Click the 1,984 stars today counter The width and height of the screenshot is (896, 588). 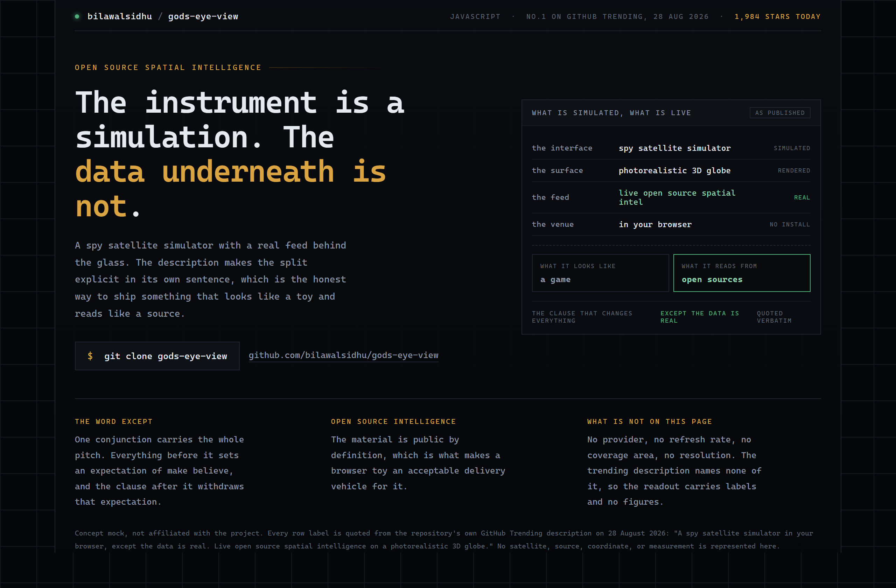[777, 16]
